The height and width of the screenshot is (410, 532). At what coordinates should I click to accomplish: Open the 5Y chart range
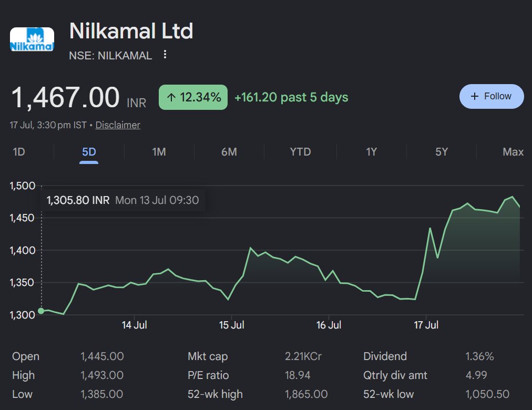click(442, 151)
